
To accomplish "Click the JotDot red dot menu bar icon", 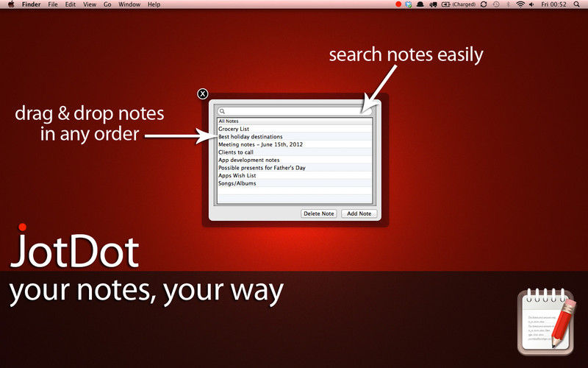I will tap(398, 4).
